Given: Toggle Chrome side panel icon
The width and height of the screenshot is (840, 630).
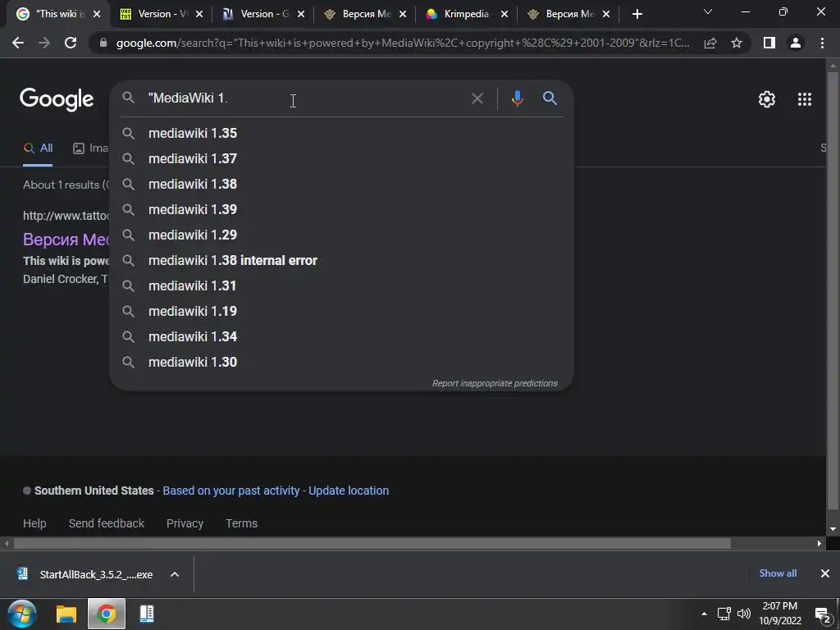Looking at the screenshot, I should coord(769,43).
